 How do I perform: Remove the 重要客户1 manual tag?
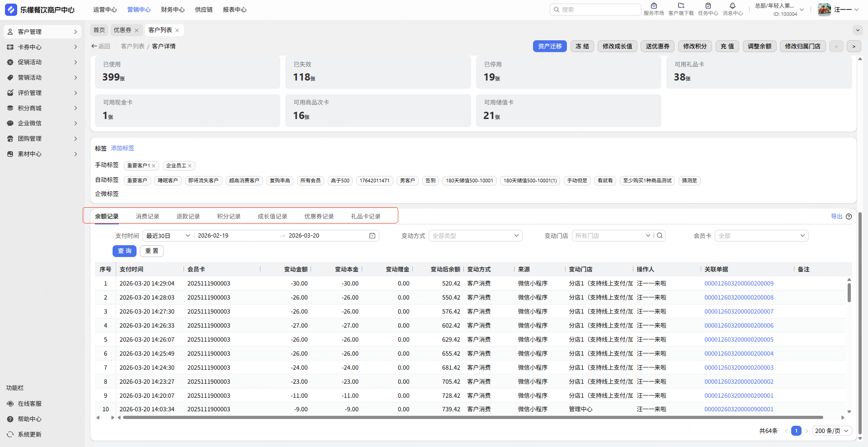[154, 166]
